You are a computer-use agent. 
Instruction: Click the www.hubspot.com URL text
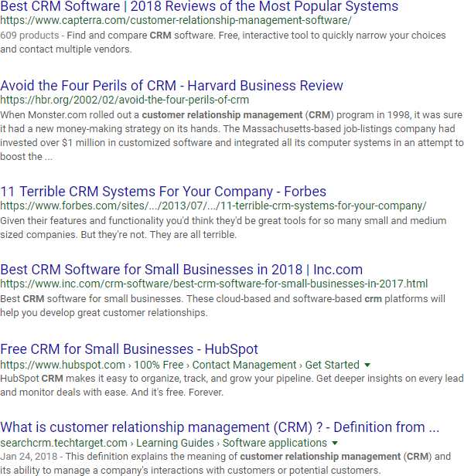coord(63,364)
